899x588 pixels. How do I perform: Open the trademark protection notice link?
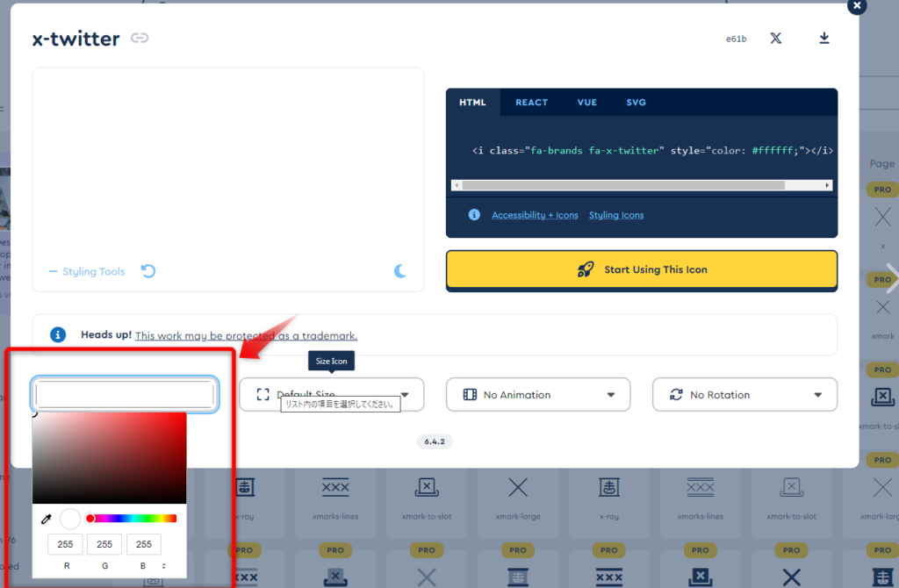pyautogui.click(x=246, y=336)
